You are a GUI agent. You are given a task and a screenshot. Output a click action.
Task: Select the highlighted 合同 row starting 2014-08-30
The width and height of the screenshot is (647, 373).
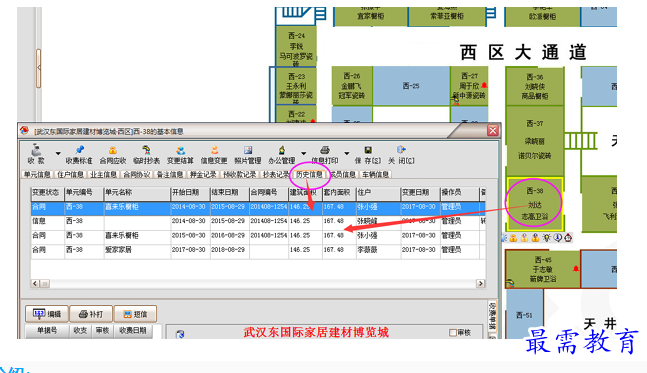pyautogui.click(x=257, y=207)
